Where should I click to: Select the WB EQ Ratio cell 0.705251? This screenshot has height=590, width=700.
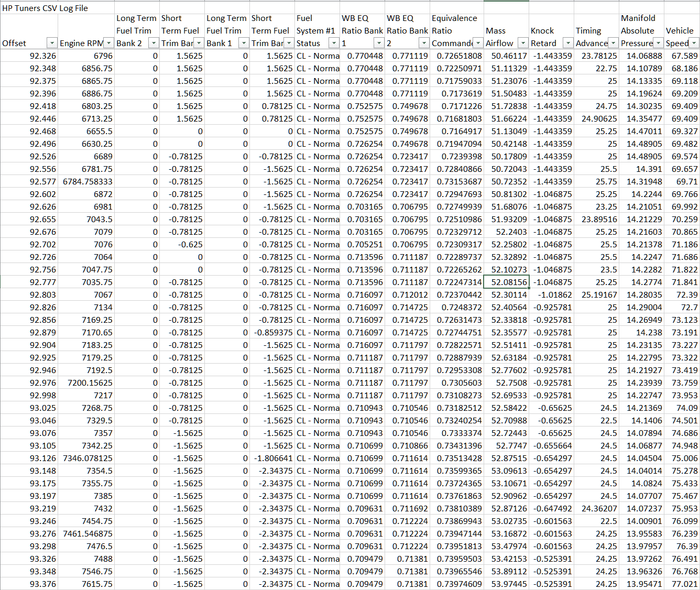coord(362,244)
